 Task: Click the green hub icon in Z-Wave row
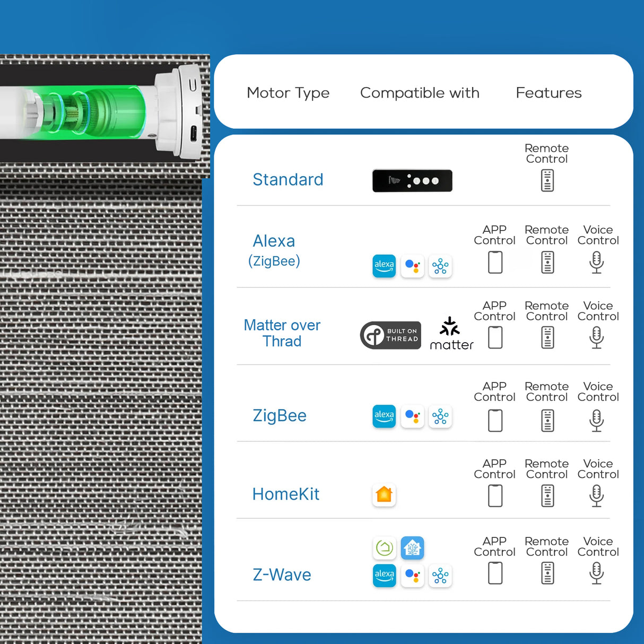click(x=384, y=548)
